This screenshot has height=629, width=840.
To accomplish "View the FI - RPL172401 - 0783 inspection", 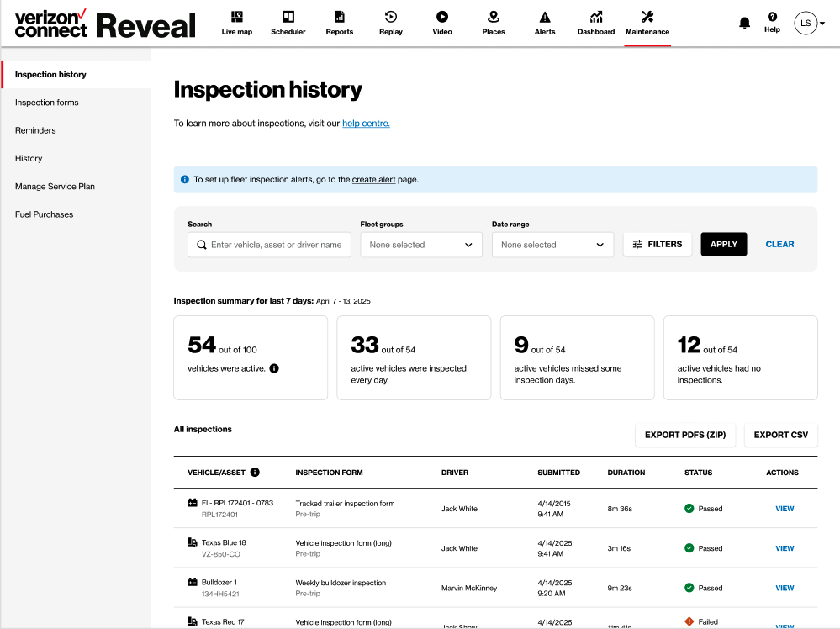I will click(x=785, y=509).
